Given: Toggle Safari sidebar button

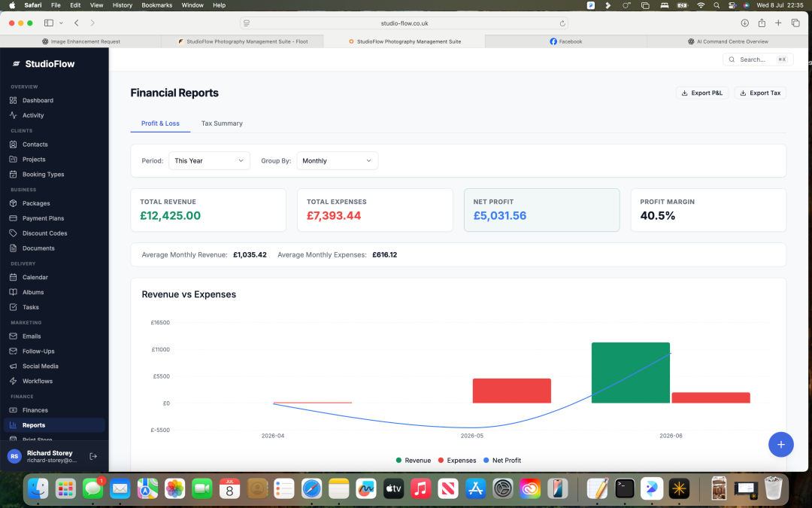Looking at the screenshot, I should pyautogui.click(x=49, y=23).
